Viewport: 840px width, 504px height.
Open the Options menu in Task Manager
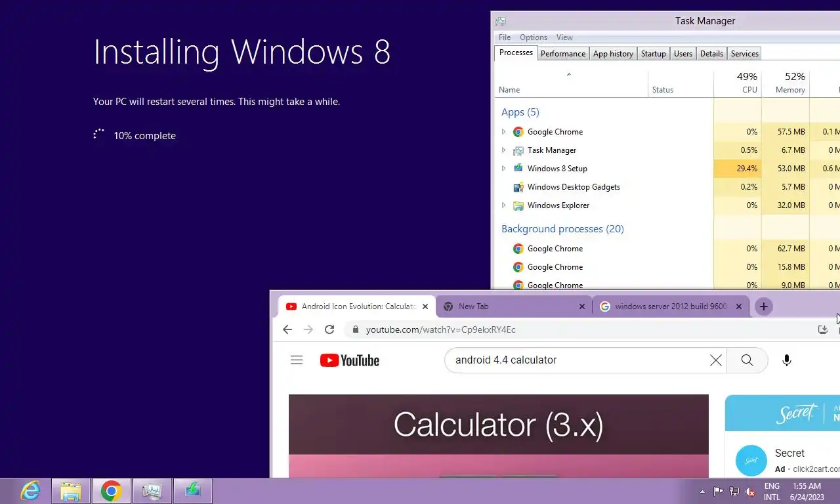coord(534,37)
